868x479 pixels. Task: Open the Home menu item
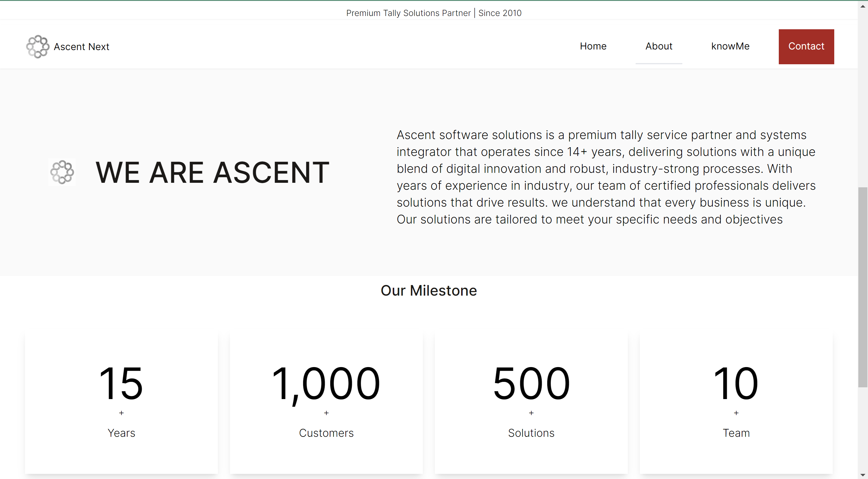coord(593,46)
